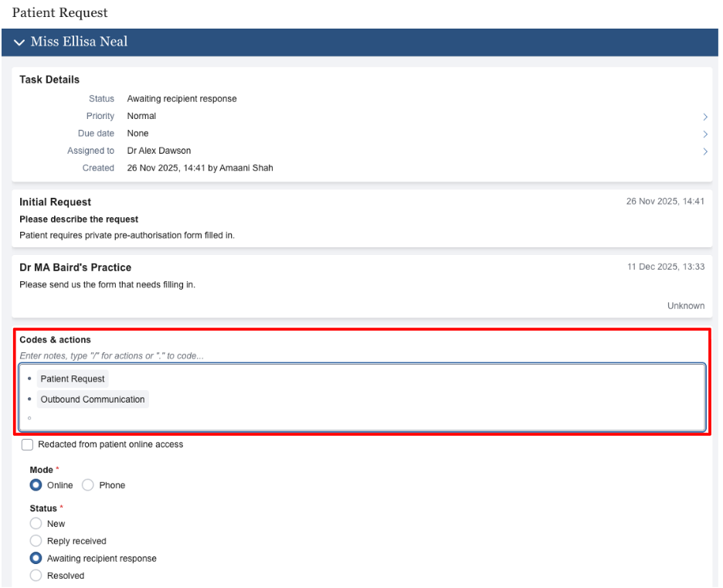Click the Miss Ellisa Neal patient name
The width and height of the screenshot is (723, 588).
[79, 42]
